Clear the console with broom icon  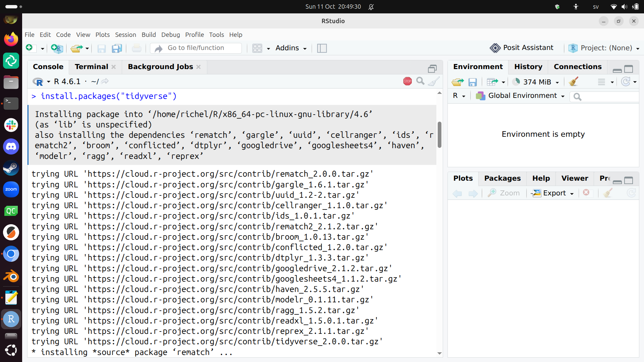[x=434, y=81]
